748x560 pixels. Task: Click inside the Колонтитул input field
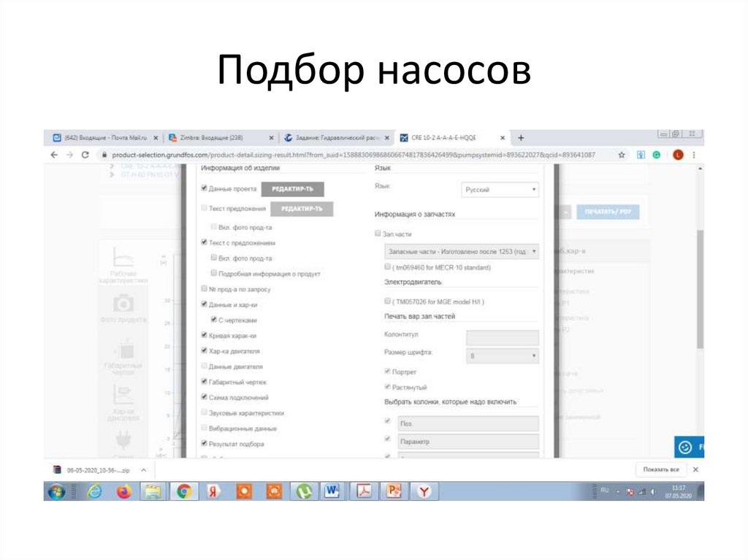[x=502, y=337]
